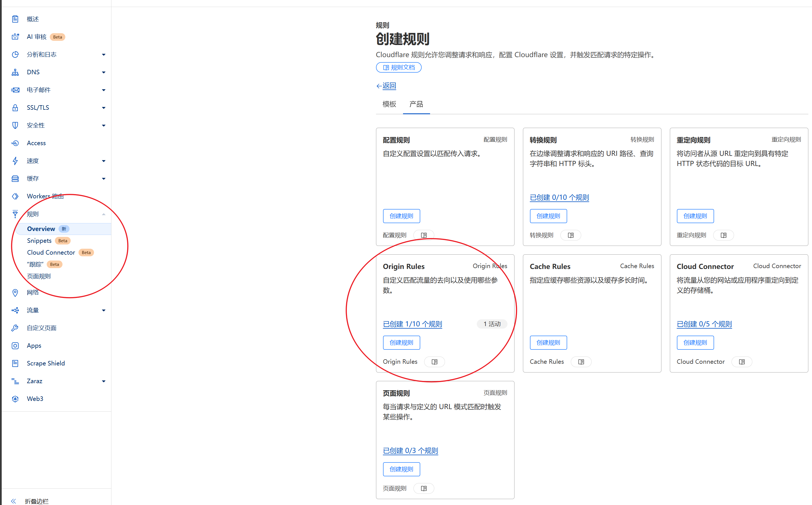Expand the 安全性 menu arrow
Screen dimensions: 812x505
[x=104, y=125]
